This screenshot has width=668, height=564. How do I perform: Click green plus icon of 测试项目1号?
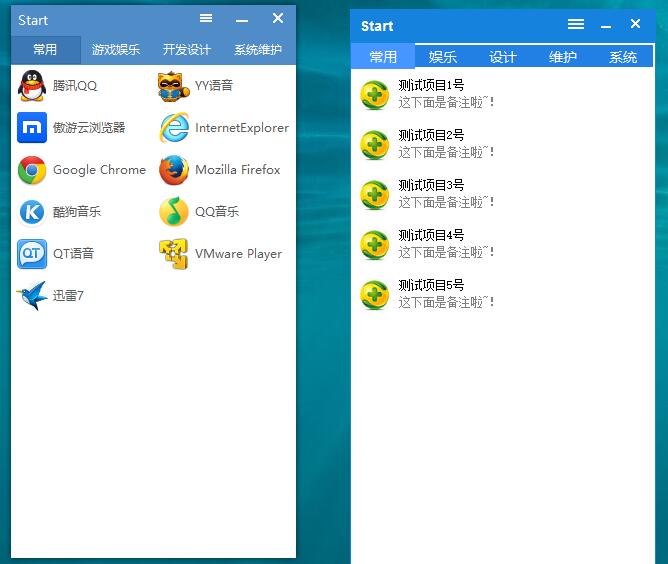click(x=374, y=95)
